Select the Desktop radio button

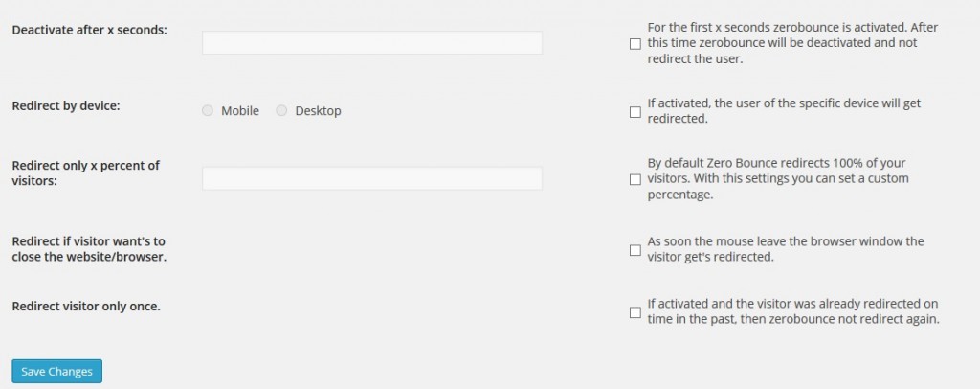point(281,111)
